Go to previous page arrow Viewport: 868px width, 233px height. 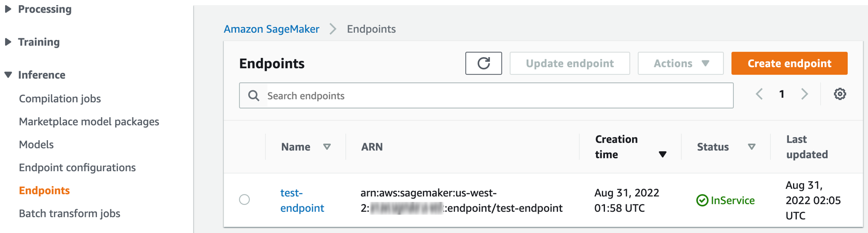click(759, 94)
